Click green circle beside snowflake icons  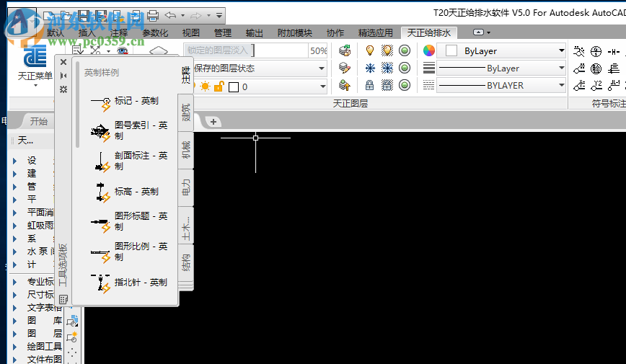pos(405,68)
